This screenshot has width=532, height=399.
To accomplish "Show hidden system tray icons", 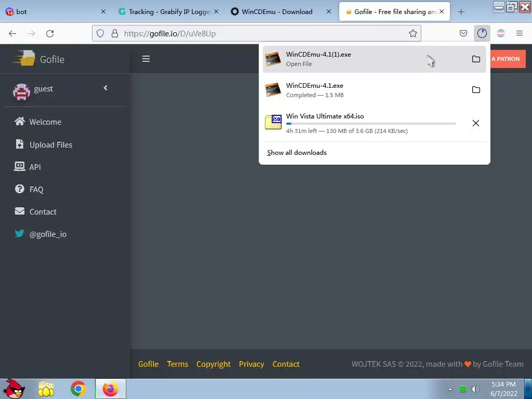I will 450,389.
